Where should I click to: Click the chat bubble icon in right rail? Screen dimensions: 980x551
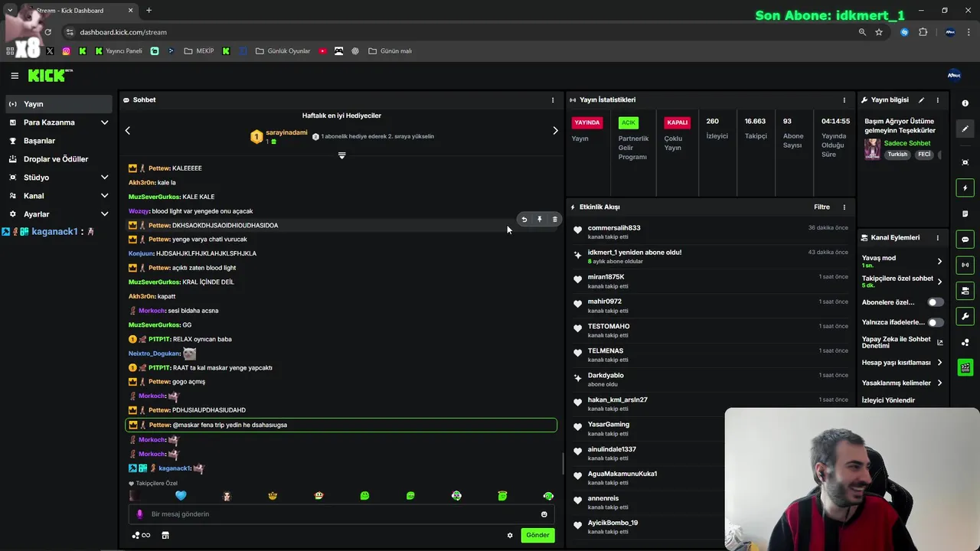point(965,239)
